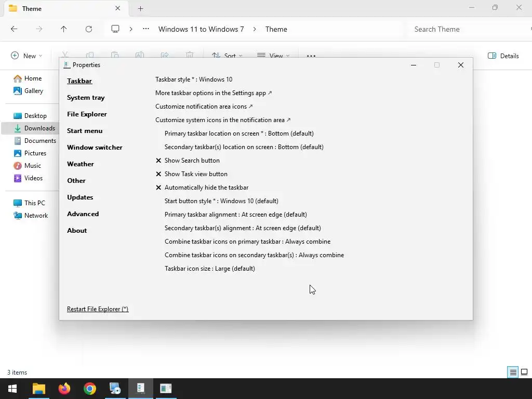532x399 pixels.
Task: Change Taskbar style Windows 10 setting
Action: (x=194, y=79)
